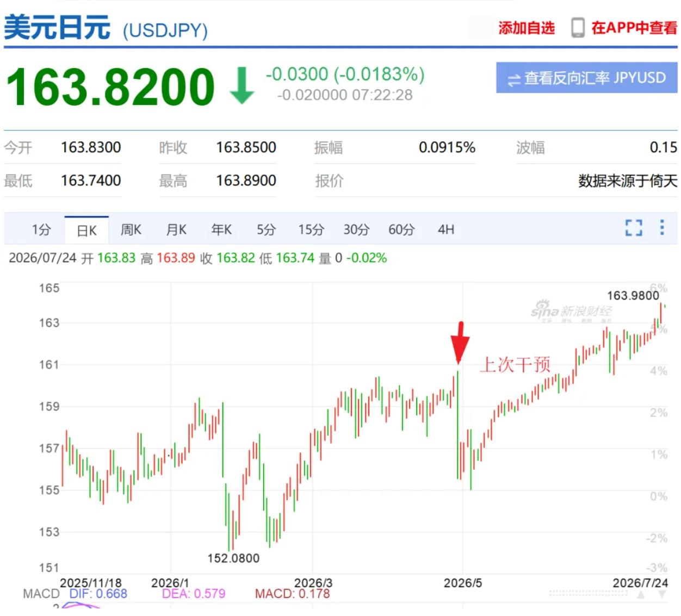Click the timestamp 07:22:28 text
This screenshot has height=616, width=681.
pos(382,95)
